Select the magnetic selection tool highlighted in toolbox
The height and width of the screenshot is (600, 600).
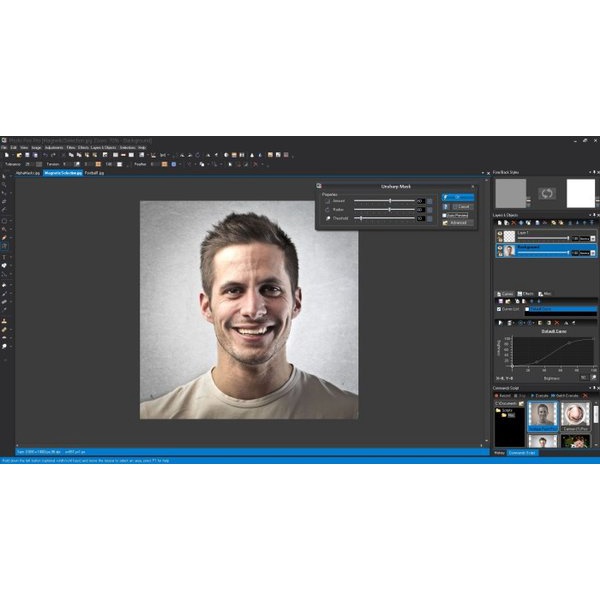[x=4, y=246]
